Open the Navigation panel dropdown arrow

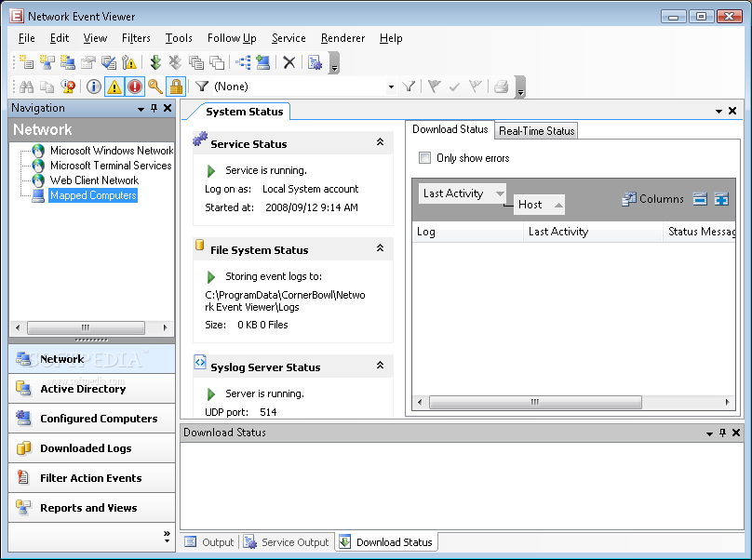(x=141, y=109)
